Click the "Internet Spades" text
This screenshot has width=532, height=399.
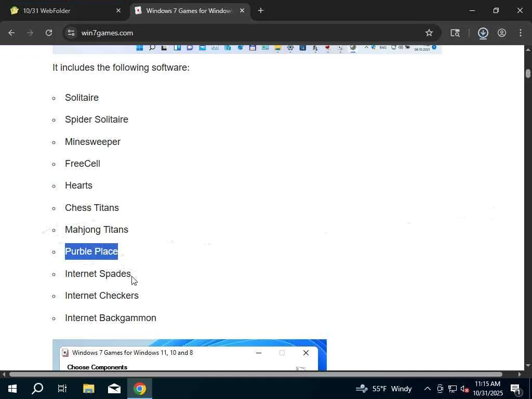point(98,273)
